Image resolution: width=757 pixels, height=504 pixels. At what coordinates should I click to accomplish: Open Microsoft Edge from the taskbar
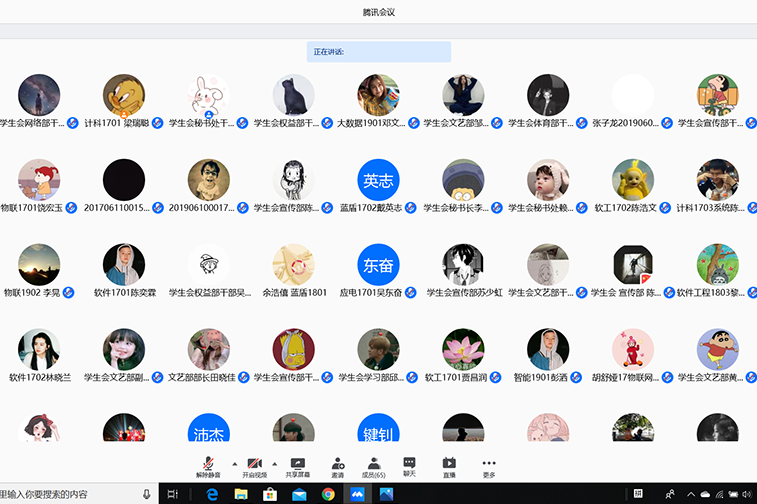coord(212,494)
